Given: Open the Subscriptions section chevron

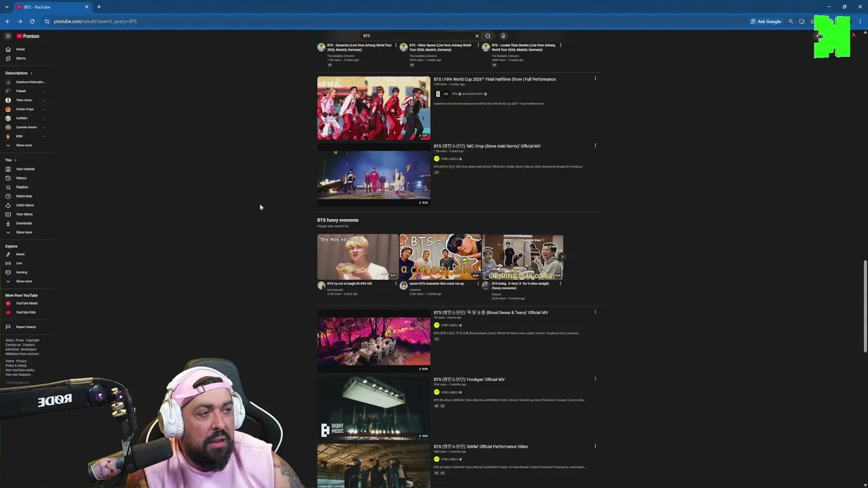Looking at the screenshot, I should coord(31,73).
